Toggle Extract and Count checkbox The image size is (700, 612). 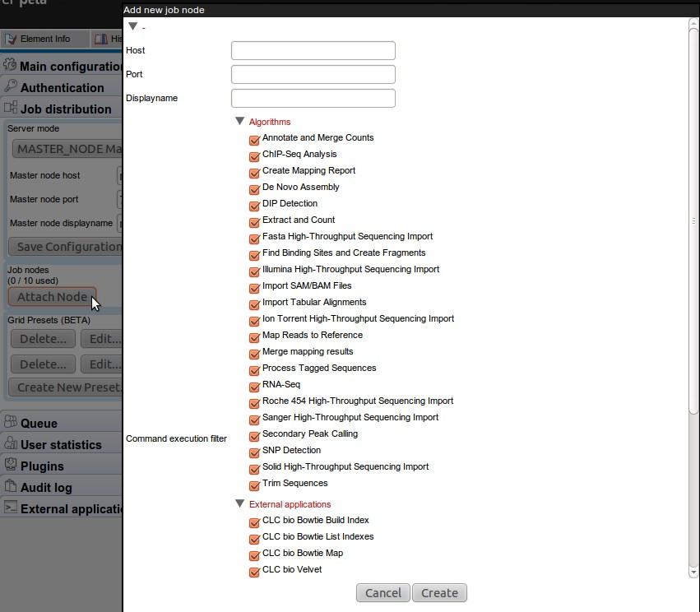[254, 222]
